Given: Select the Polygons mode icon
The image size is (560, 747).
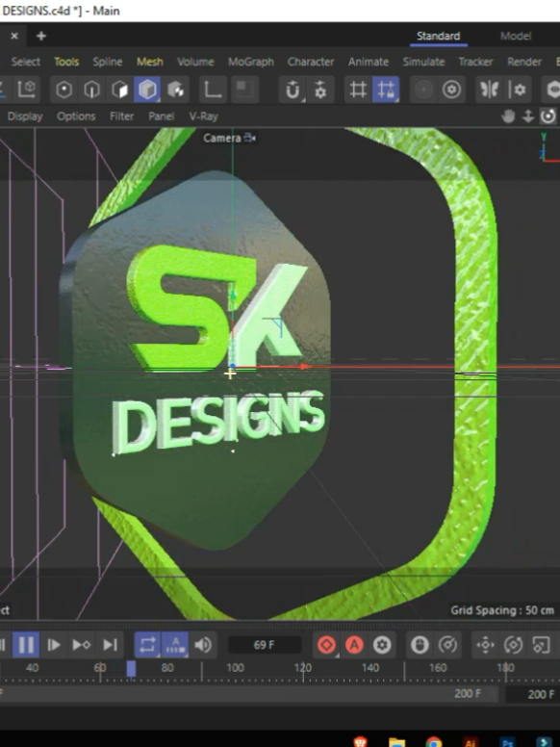Looking at the screenshot, I should (119, 90).
